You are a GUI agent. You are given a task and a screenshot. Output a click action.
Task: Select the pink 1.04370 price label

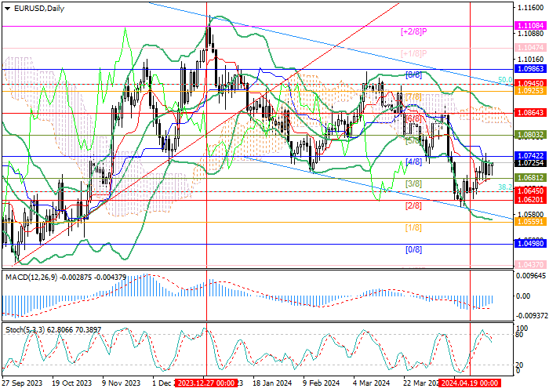point(531,265)
